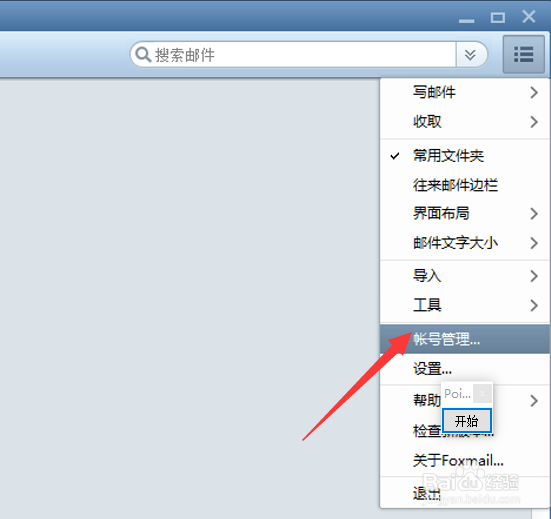
Task: Choose 关于Foxmail... menu entry
Action: click(465, 460)
